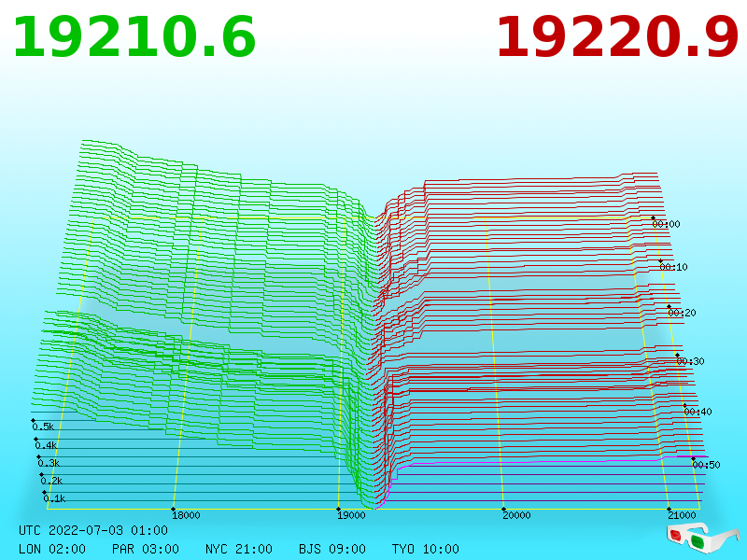747x560 pixels.
Task: Click the 00:00 time axis marker
Action: [x=666, y=224]
